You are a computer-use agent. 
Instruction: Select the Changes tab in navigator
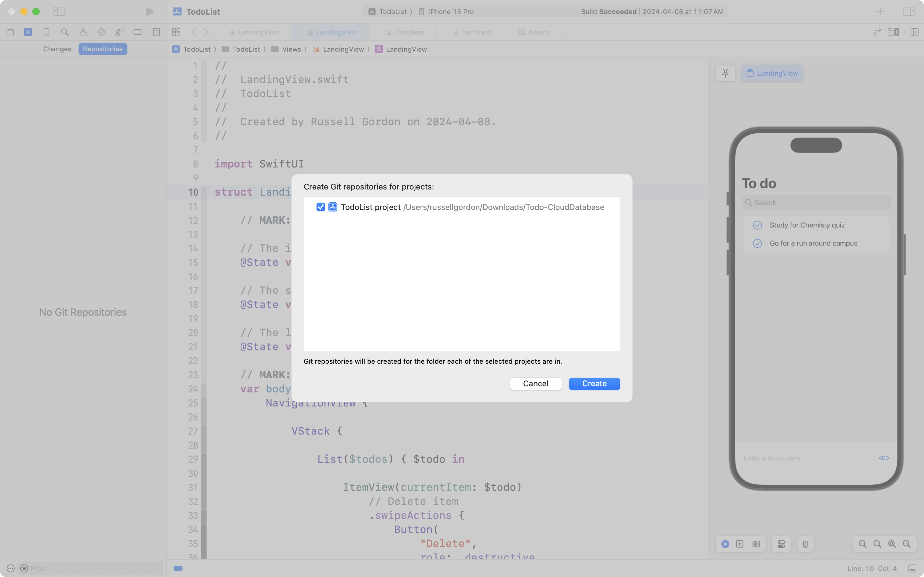point(57,49)
